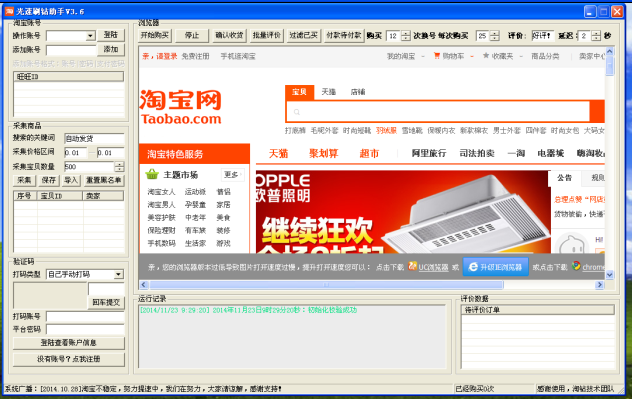The width and height of the screenshot is (632, 399).
Task: Click the 旺旺ID column header
Action: point(69,77)
